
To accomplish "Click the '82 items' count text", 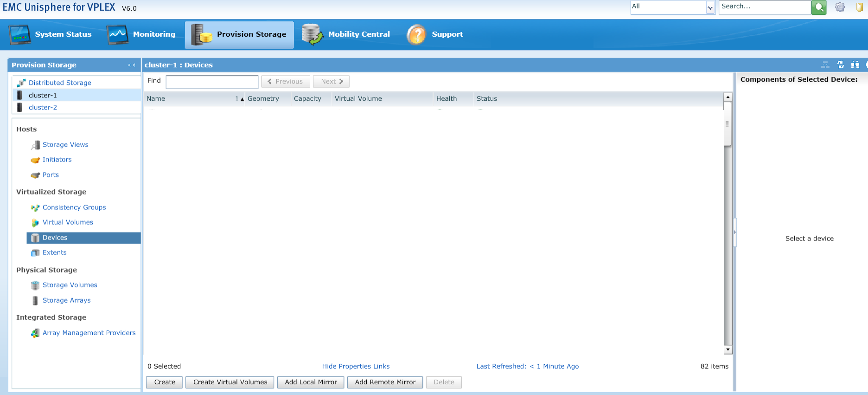I will click(714, 366).
